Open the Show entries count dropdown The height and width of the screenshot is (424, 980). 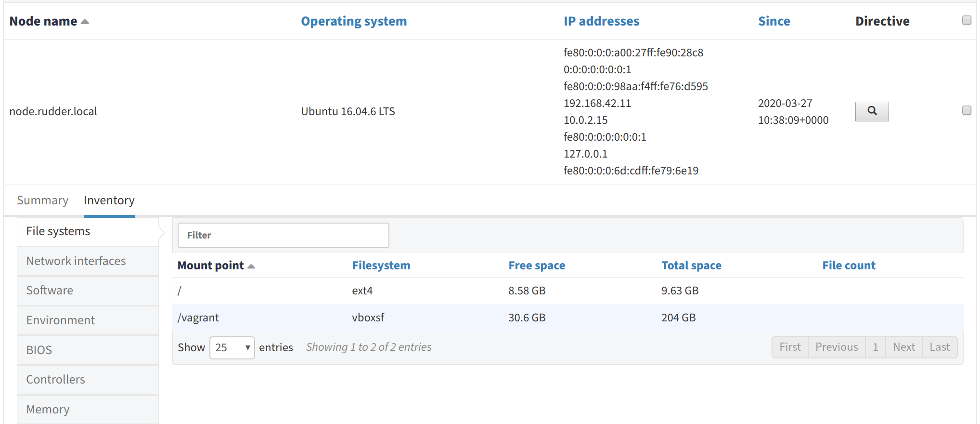232,347
